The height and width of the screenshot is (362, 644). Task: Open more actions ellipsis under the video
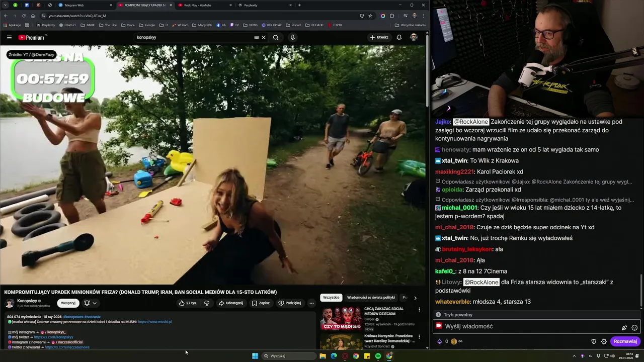311,303
